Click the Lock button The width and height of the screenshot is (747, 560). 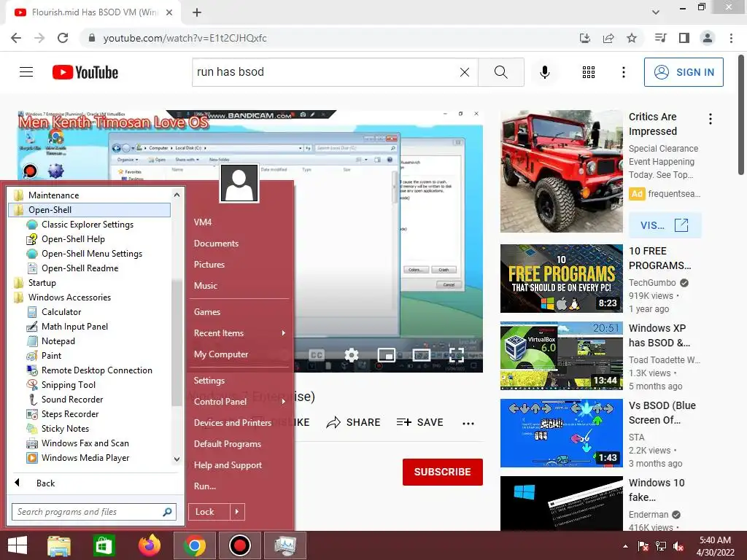[x=209, y=512]
